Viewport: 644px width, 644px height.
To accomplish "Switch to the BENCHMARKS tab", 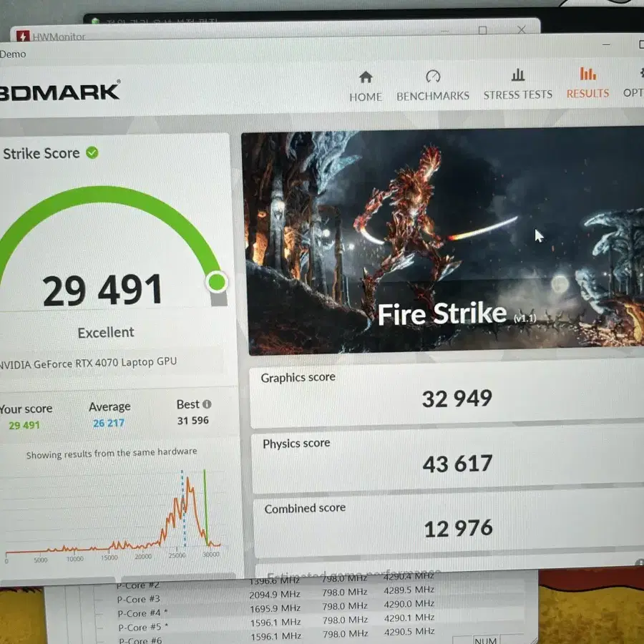I will (x=433, y=85).
